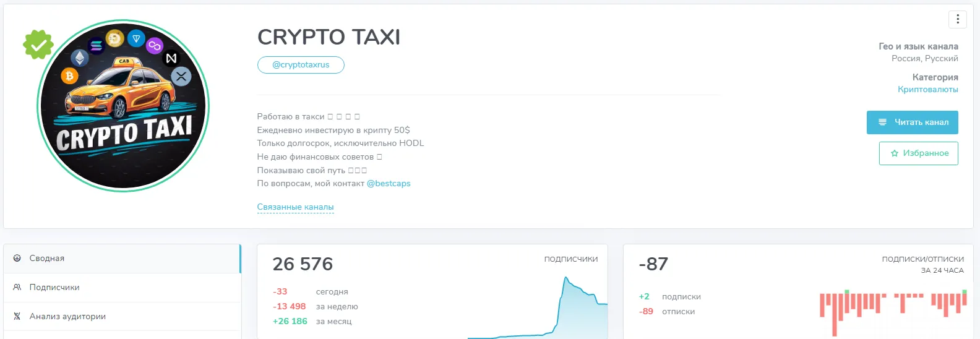
Task: Expand the Связанные каналы list
Action: pyautogui.click(x=295, y=207)
